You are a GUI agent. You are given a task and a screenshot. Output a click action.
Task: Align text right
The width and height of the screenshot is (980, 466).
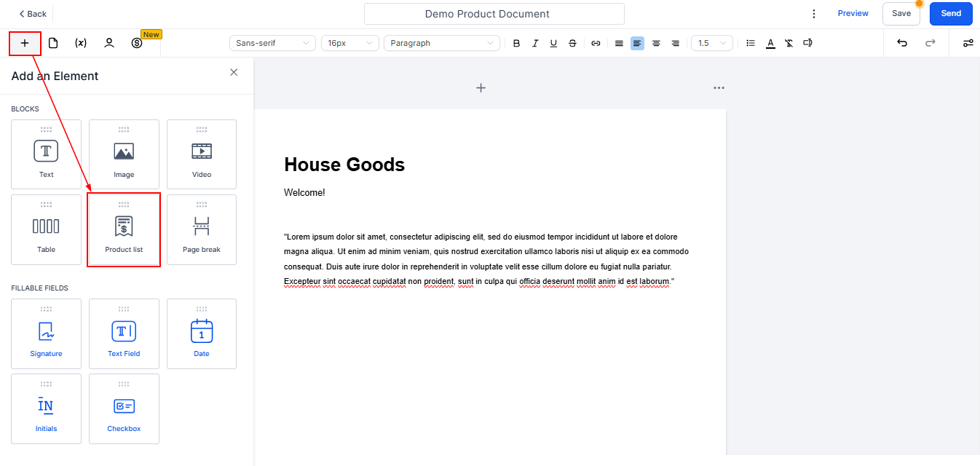(675, 43)
